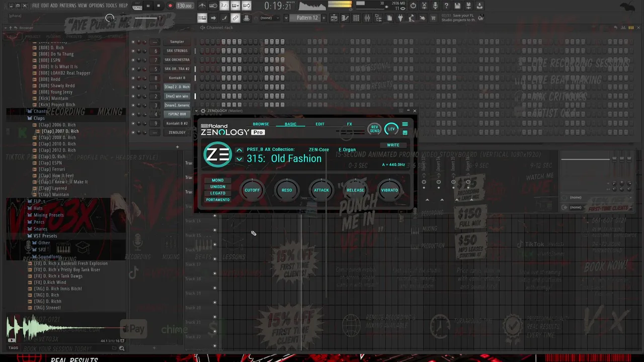The image size is (644, 362).
Task: Click the undo history circular arrow icon
Action: pos(413,6)
